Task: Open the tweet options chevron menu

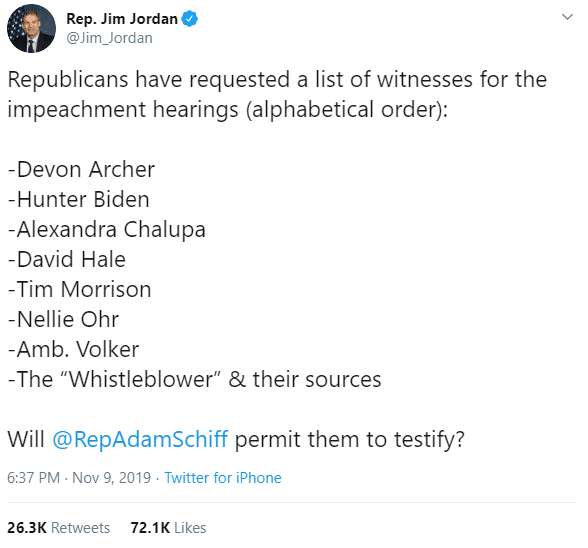Action: [567, 17]
